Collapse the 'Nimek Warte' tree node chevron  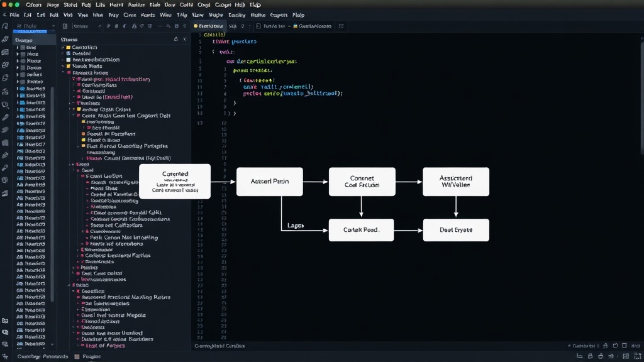click(64, 66)
